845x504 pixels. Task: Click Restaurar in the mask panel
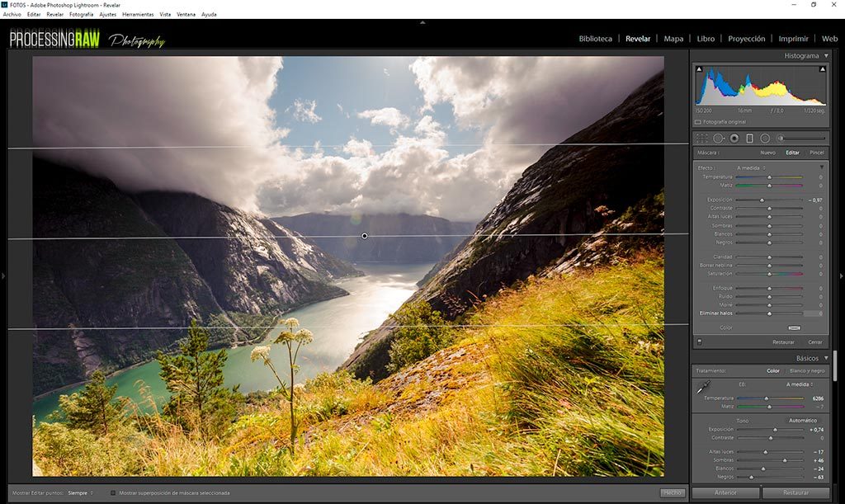[783, 342]
